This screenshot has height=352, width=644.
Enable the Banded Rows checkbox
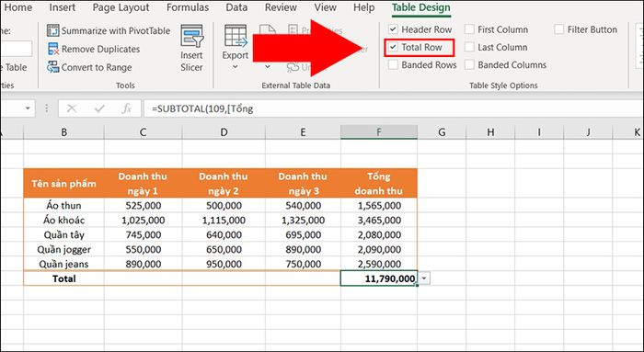click(393, 65)
